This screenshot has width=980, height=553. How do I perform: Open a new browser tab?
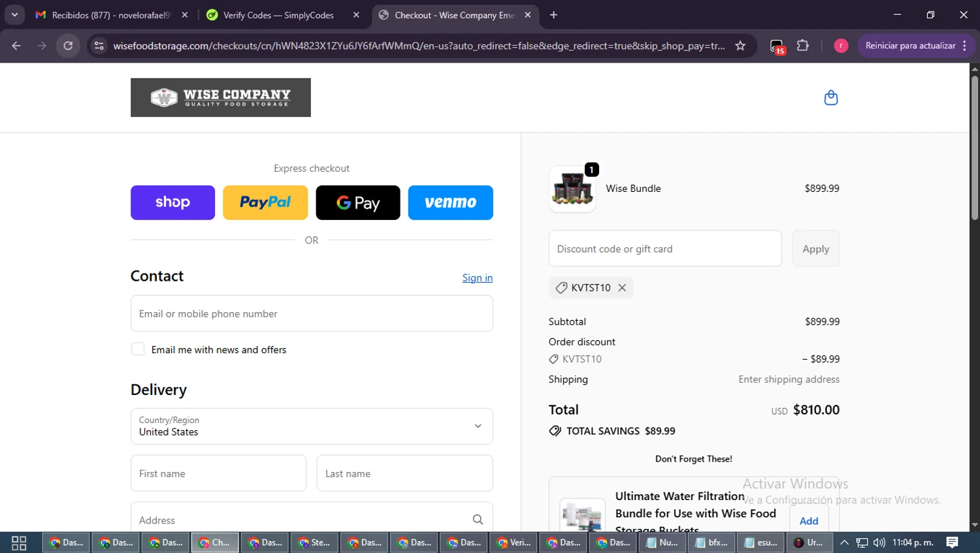click(x=553, y=15)
